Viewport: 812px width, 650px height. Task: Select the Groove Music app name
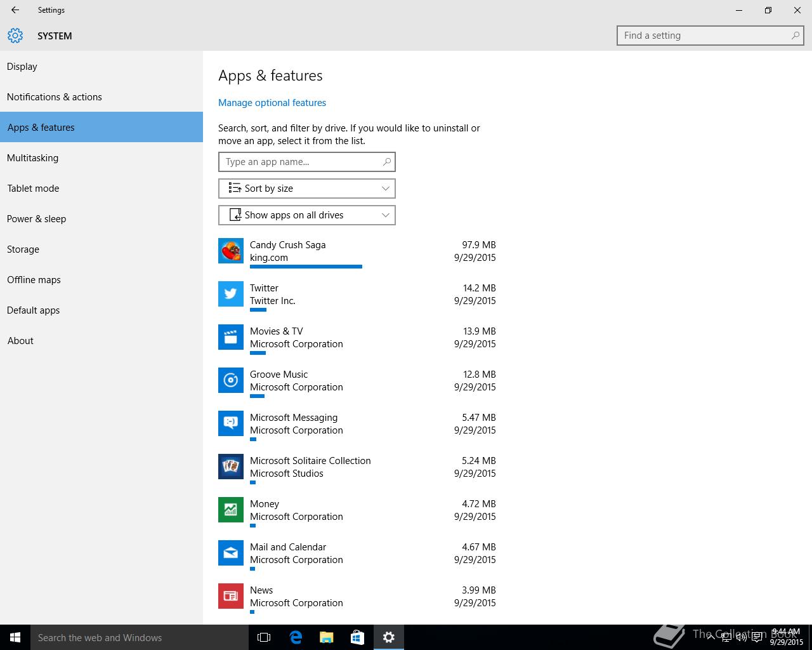pyautogui.click(x=278, y=375)
